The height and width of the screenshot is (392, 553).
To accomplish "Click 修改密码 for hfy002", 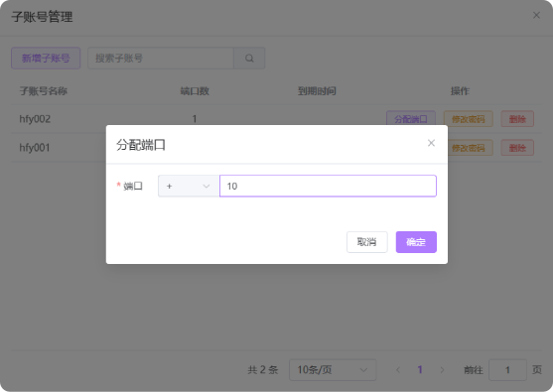I will 468,119.
